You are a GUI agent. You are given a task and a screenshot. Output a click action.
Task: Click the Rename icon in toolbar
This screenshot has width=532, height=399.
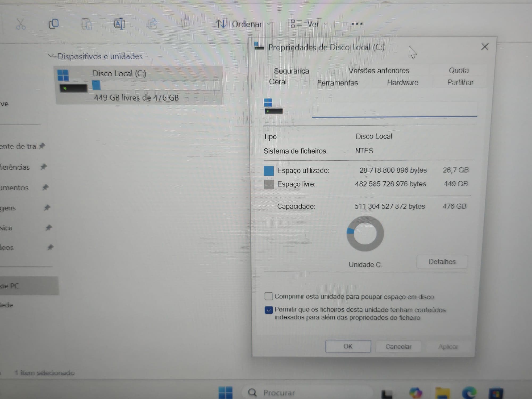pos(119,24)
